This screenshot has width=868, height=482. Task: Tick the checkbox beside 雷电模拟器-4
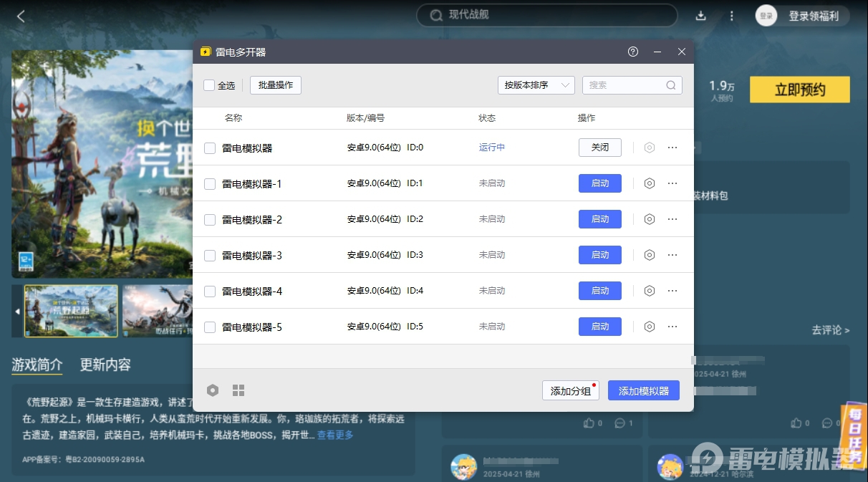[210, 291]
